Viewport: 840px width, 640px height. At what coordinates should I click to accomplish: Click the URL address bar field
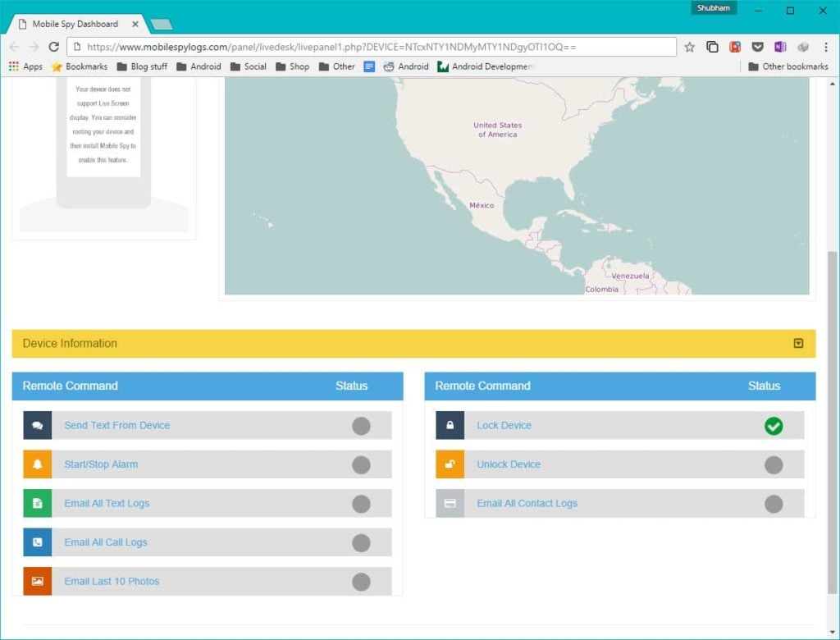[372, 47]
